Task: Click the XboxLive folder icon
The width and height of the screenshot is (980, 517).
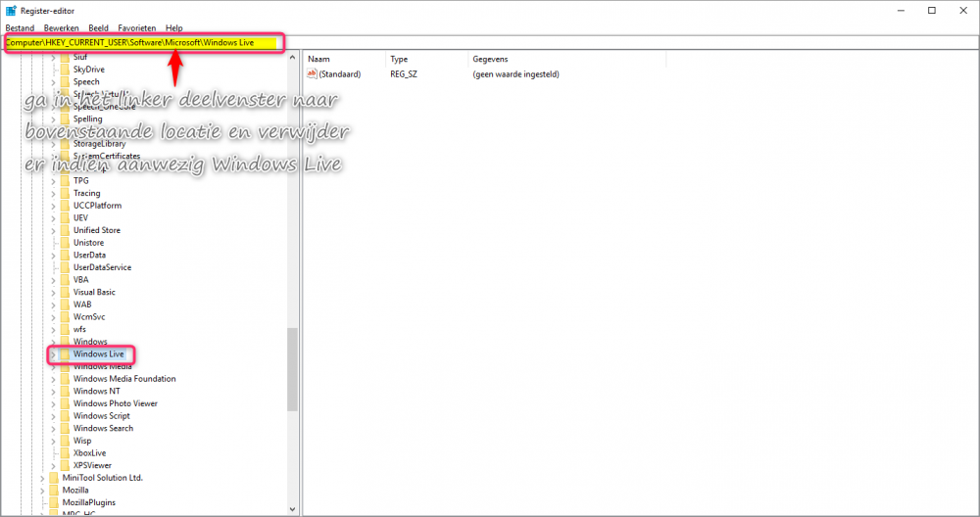Action: (65, 453)
